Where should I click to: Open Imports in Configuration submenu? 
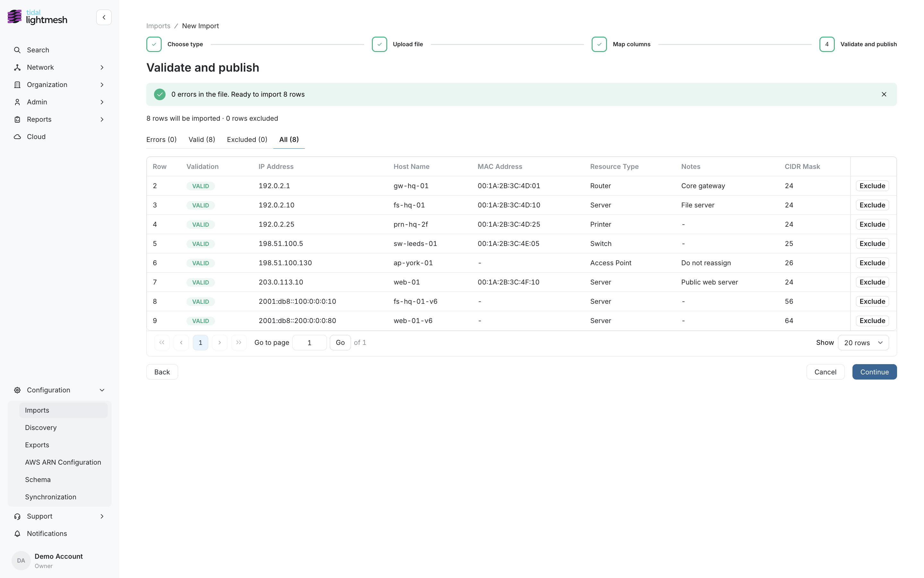click(x=64, y=410)
